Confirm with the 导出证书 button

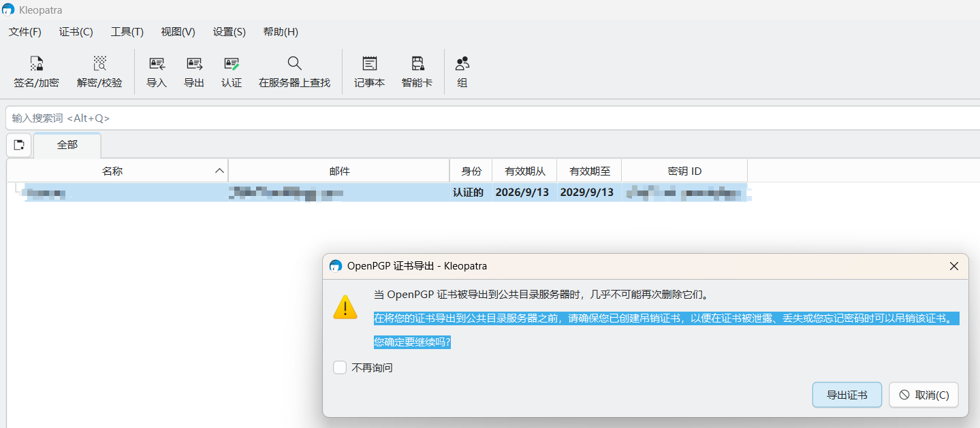click(847, 395)
